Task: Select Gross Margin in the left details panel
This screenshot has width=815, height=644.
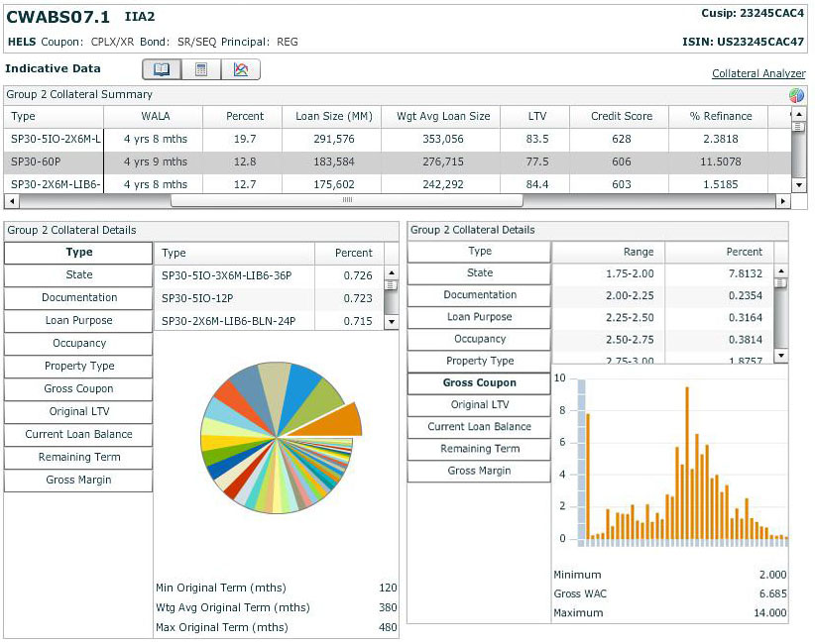Action: [x=77, y=481]
